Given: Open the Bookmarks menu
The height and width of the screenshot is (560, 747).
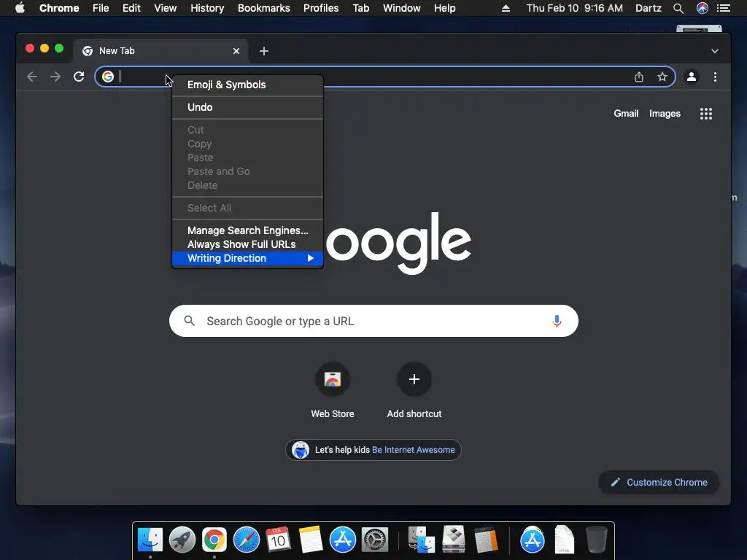Looking at the screenshot, I should (264, 8).
